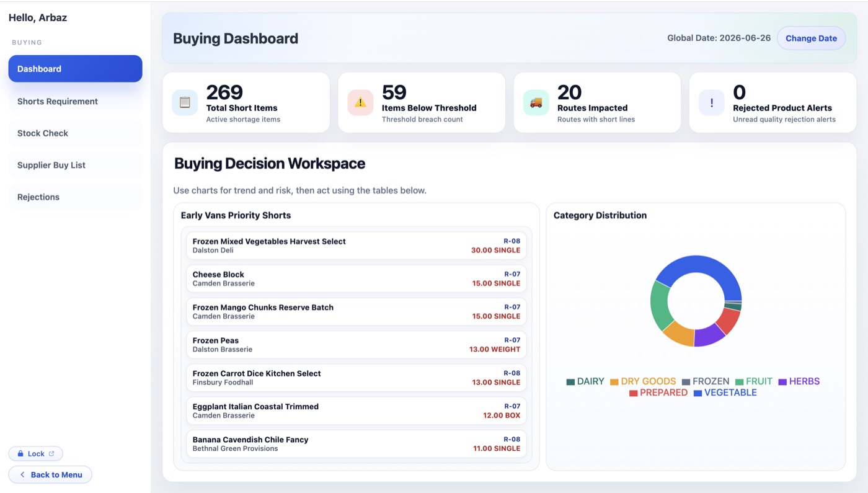Click the 11.00 SINGLE quantity

click(x=497, y=448)
